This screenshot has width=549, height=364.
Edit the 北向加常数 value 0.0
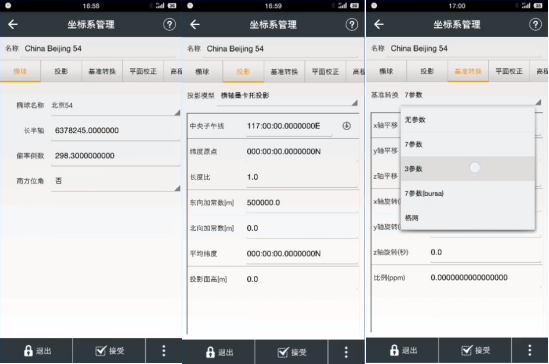[x=302, y=229]
